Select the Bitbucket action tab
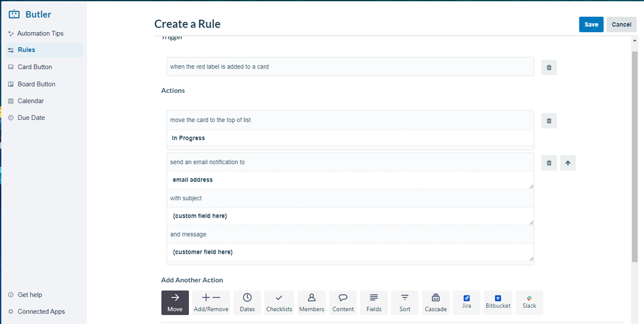The height and width of the screenshot is (324, 644). click(x=498, y=303)
